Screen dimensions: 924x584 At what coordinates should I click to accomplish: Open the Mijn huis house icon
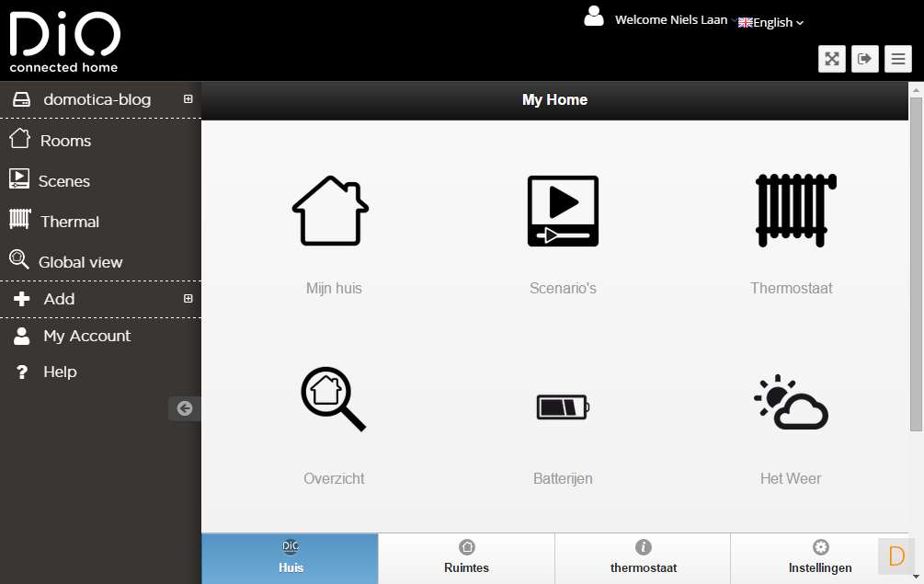[x=331, y=211]
